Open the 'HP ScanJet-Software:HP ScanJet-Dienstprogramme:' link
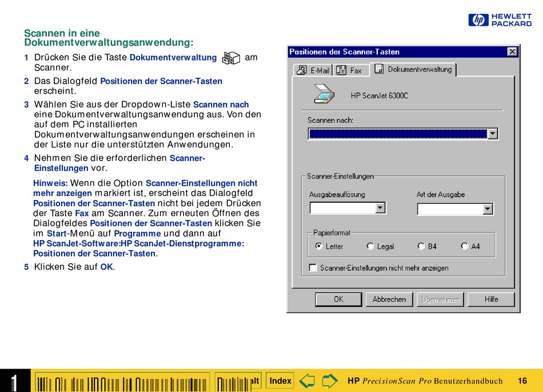The height and width of the screenshot is (392, 543). coord(138,243)
